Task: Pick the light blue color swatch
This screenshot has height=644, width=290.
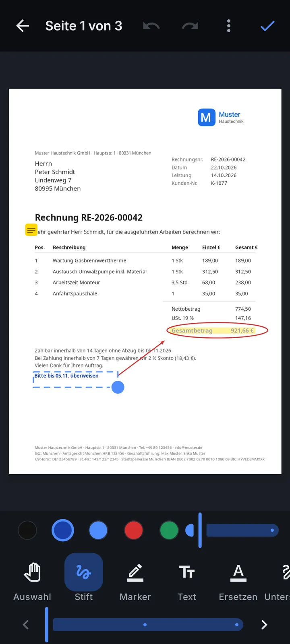Action: pos(98,530)
